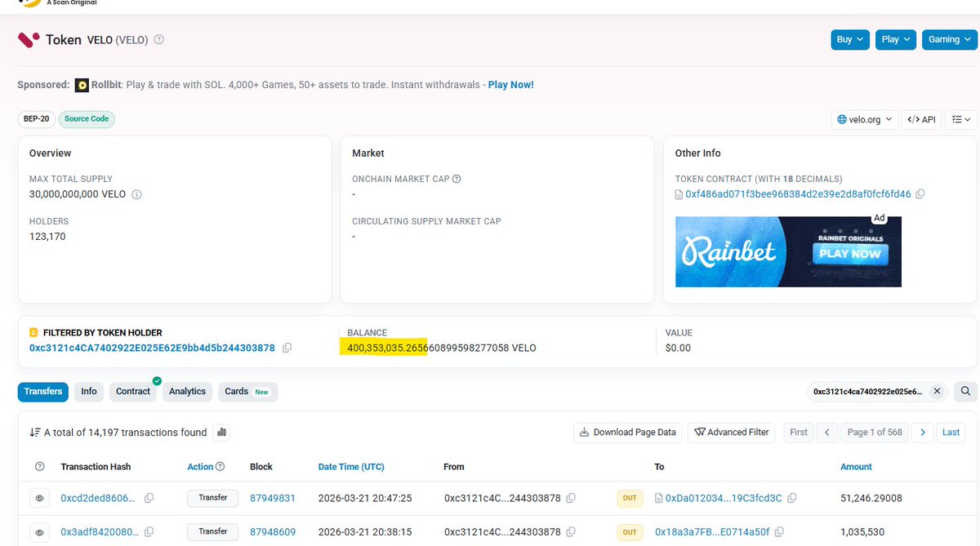Expand the velo.org website dropdown

click(865, 119)
